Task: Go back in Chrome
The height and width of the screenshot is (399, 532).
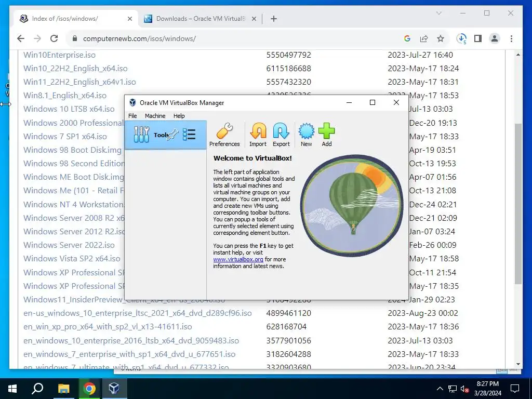Action: [21, 38]
